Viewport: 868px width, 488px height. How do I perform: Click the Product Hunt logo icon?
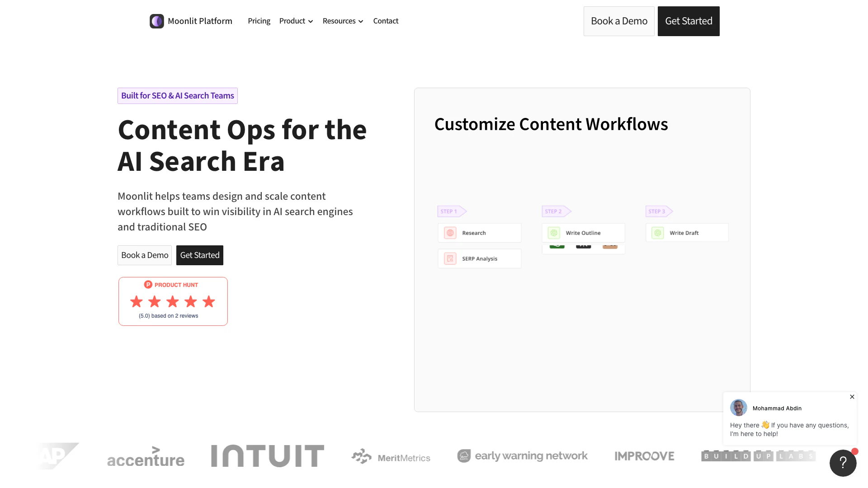(148, 285)
